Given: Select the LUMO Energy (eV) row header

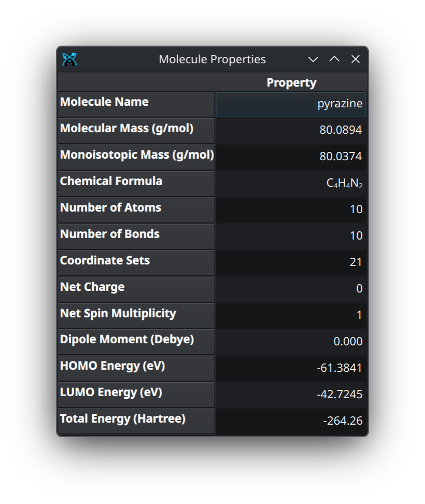Looking at the screenshot, I should (x=136, y=394).
